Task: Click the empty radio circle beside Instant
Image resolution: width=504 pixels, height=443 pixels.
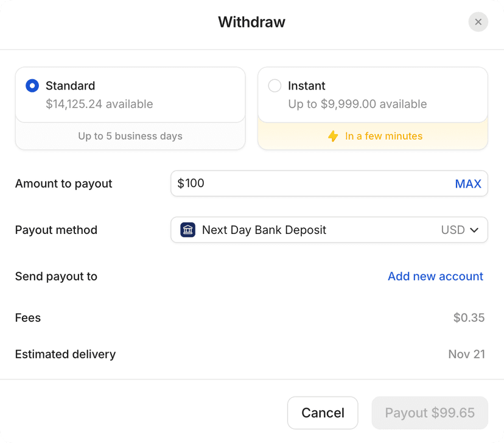Action: 274,86
